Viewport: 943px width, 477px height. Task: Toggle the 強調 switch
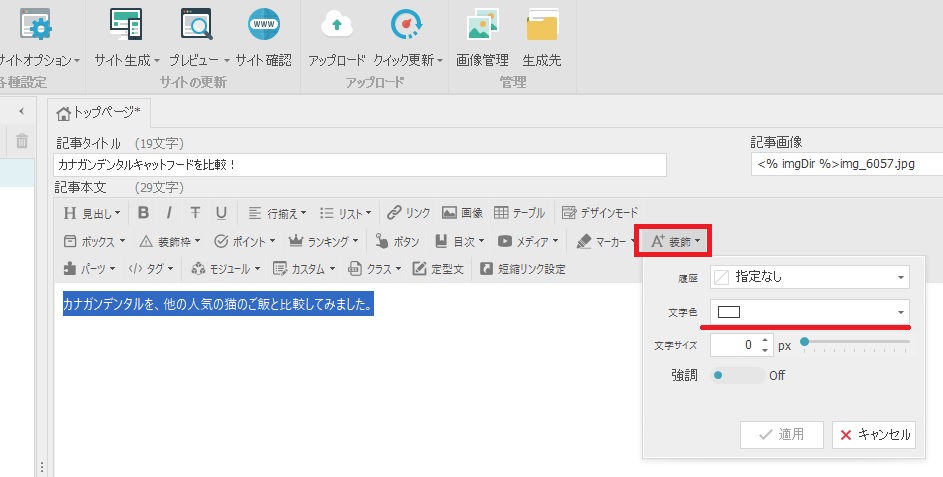coord(737,375)
